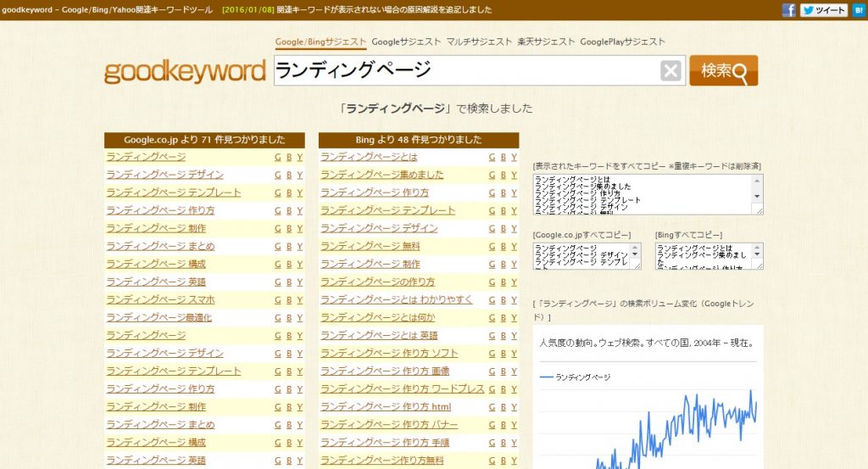Open ランディングページ 無料 in the Bing list
This screenshot has width=868, height=469.
pyautogui.click(x=370, y=246)
